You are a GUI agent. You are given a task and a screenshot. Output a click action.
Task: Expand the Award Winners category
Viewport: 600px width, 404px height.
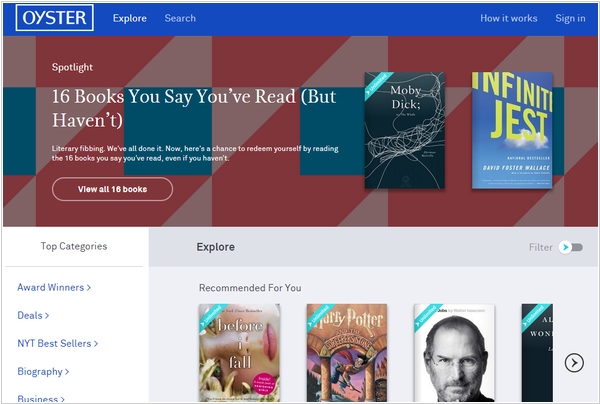54,287
